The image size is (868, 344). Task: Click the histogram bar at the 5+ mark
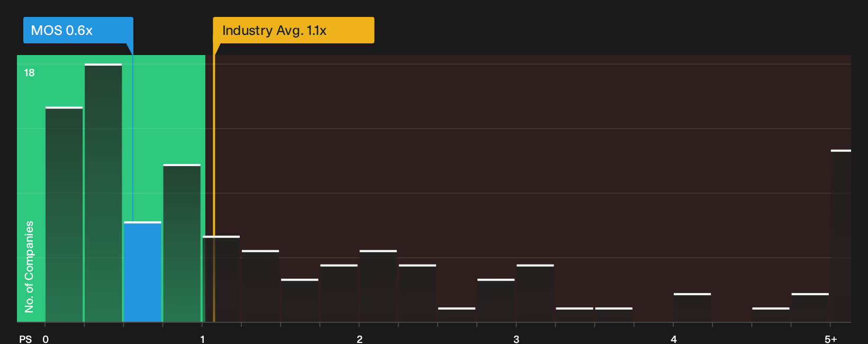840,236
